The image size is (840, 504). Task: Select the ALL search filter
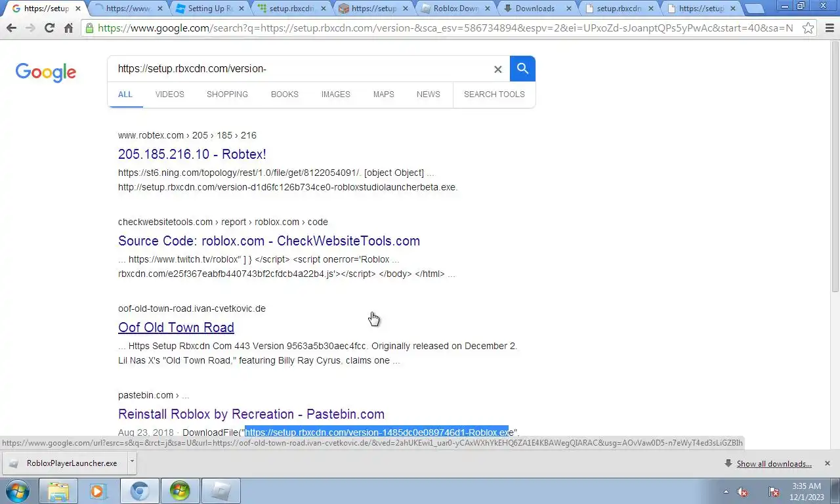125,94
